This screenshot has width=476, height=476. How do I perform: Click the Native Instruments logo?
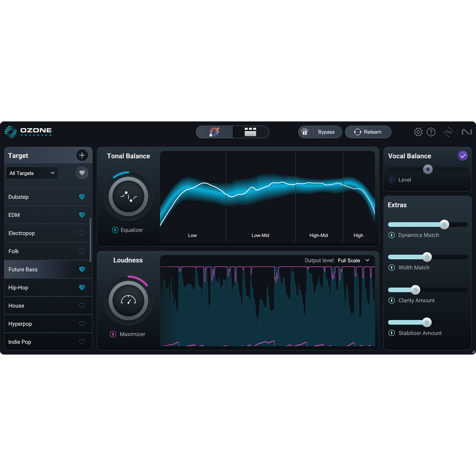(466, 132)
